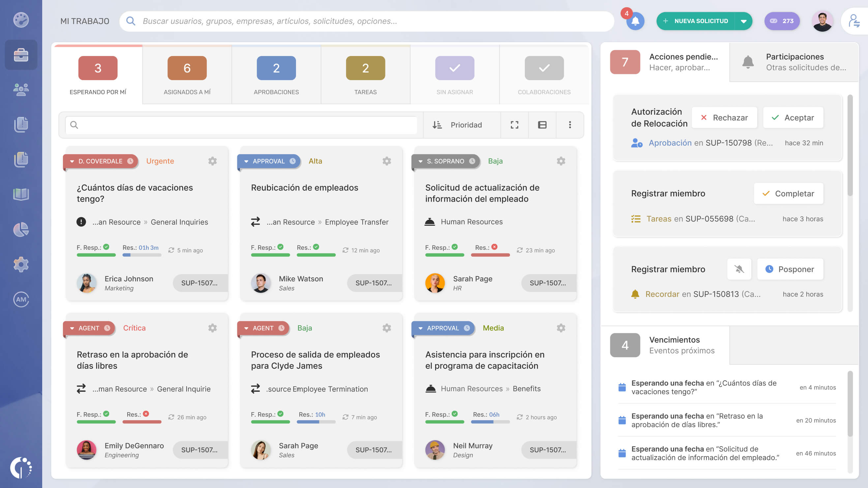Screen dimensions: 868x488
Task: Open the Mi Trabajo briefcase sidebar icon
Action: click(x=21, y=55)
